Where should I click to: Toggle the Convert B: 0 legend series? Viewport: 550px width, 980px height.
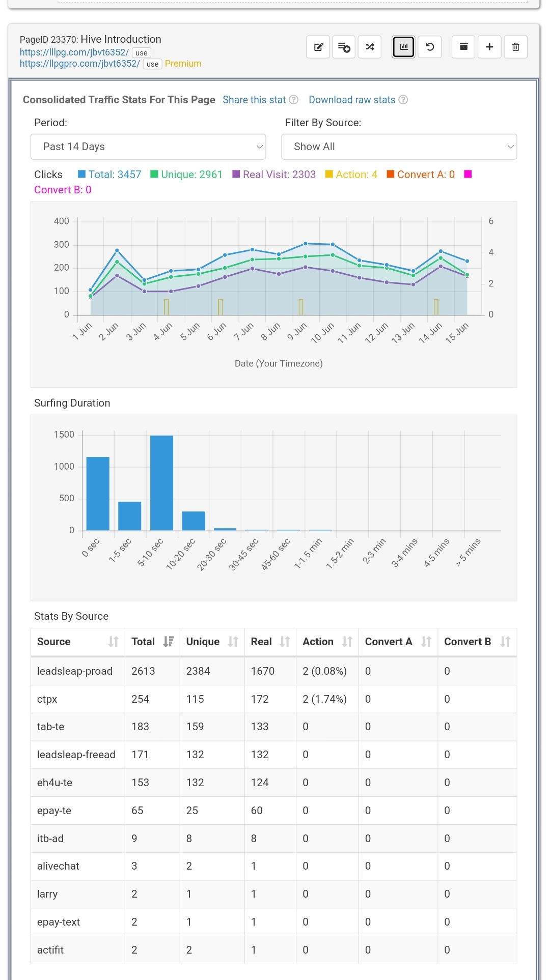coord(63,190)
